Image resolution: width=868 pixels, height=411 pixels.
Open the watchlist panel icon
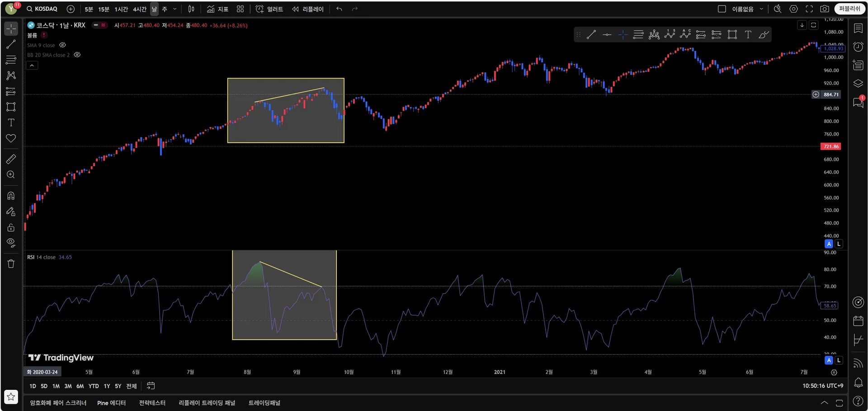(x=858, y=28)
